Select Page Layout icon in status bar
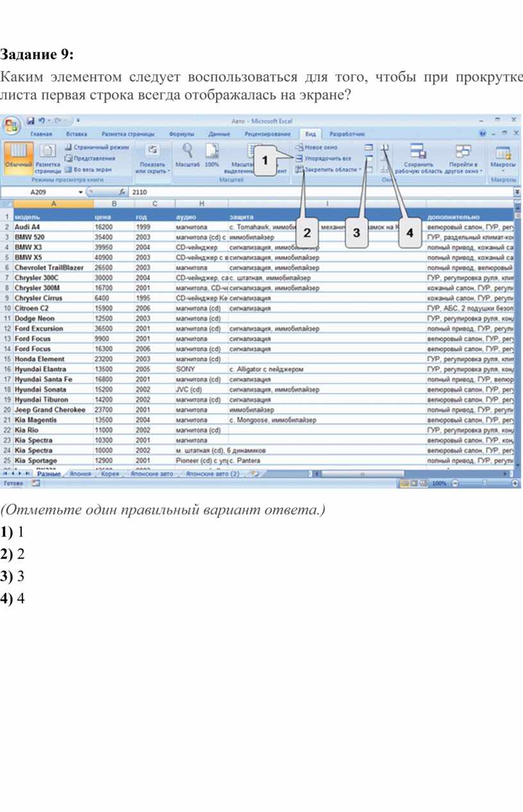Image resolution: width=523 pixels, height=812 pixels. coord(414,483)
